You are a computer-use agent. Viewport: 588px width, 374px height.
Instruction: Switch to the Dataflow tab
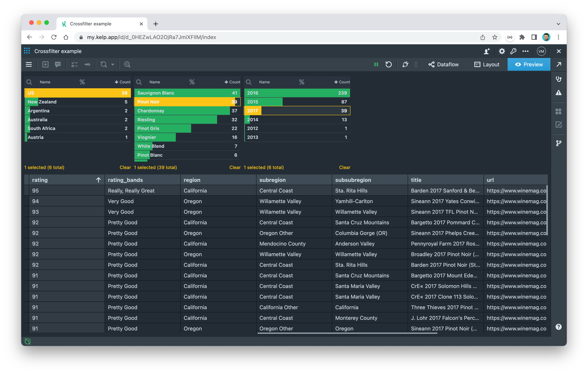click(x=443, y=64)
